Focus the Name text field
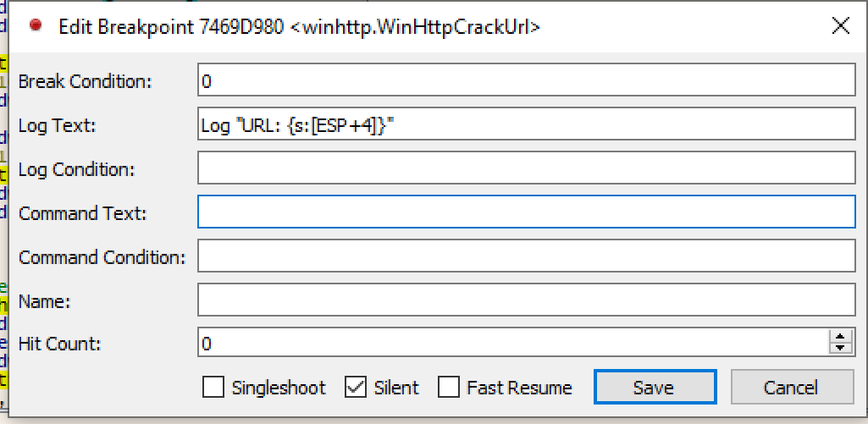The image size is (868, 424). click(526, 300)
